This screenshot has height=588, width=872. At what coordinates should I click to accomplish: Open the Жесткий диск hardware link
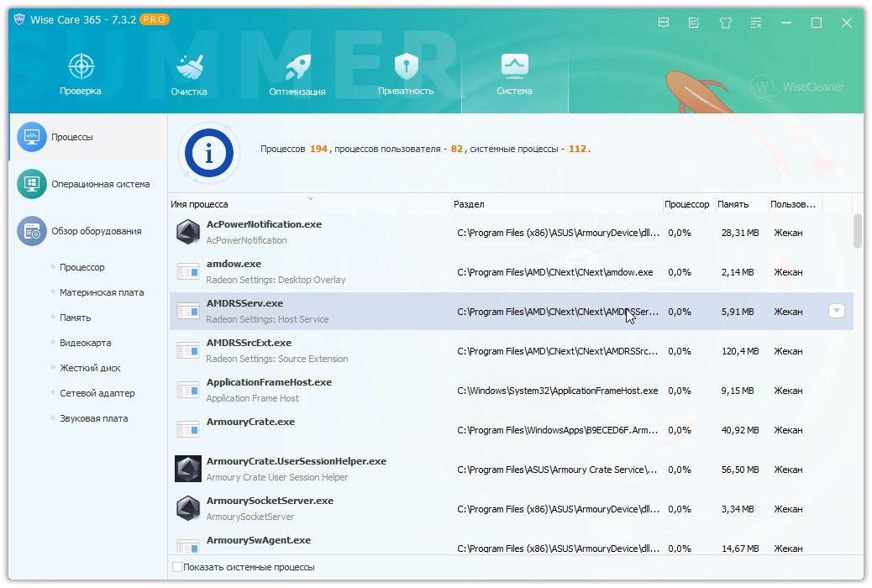[90, 368]
